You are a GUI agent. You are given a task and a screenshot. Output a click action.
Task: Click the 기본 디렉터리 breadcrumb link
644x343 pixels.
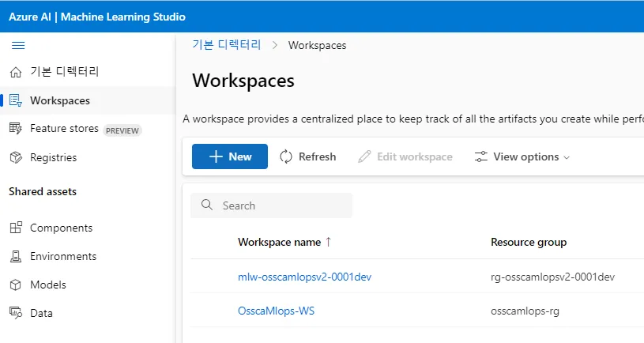[x=226, y=45]
